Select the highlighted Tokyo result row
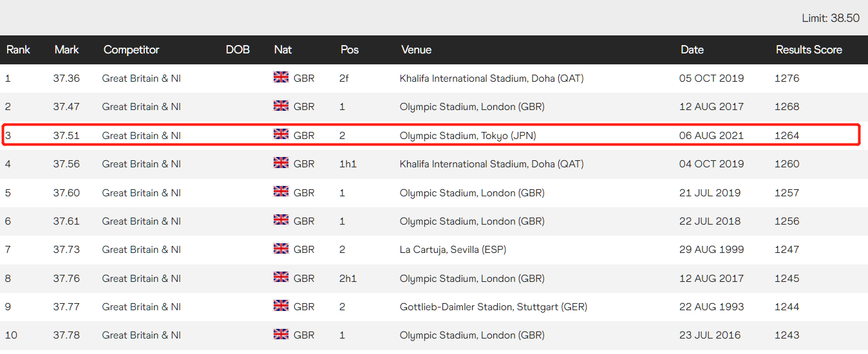This screenshot has height=354, width=868. [x=431, y=136]
